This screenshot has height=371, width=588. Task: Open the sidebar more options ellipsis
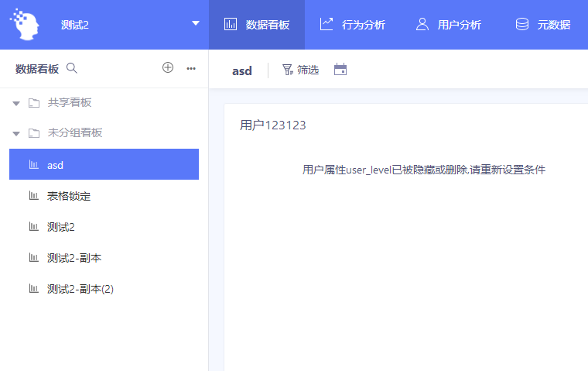(191, 68)
